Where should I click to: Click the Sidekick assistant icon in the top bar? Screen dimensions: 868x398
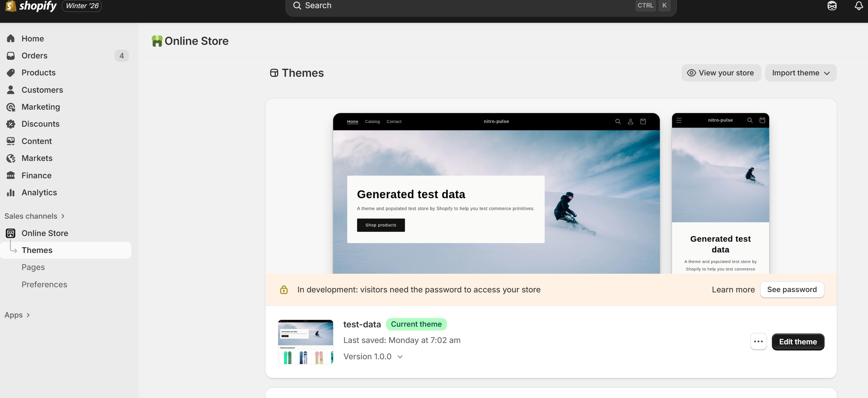coord(832,6)
